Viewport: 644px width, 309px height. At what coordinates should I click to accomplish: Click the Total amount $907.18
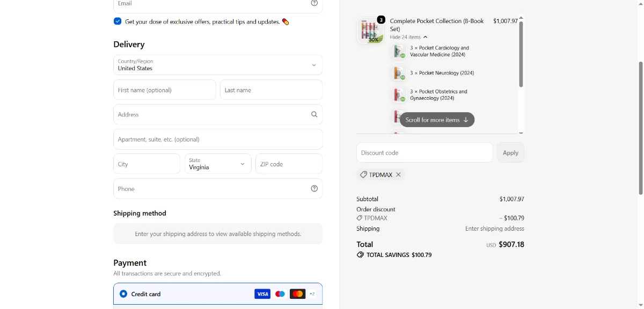[x=511, y=245]
